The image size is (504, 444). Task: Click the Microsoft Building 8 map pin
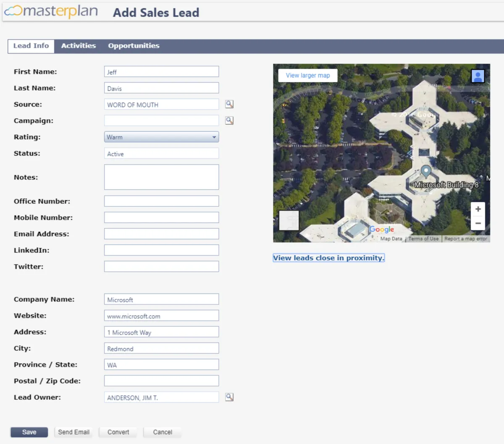coord(426,171)
